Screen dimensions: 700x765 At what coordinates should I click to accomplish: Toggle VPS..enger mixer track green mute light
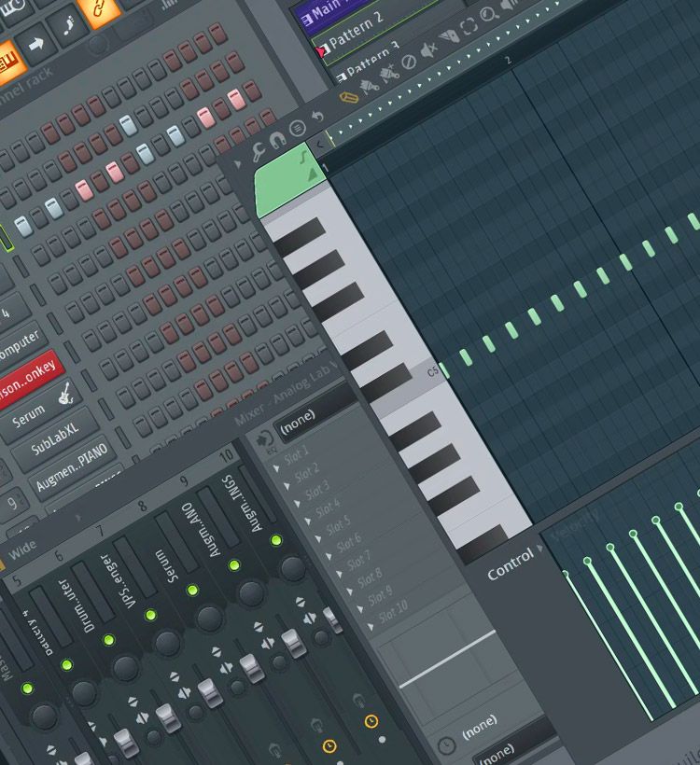point(151,615)
